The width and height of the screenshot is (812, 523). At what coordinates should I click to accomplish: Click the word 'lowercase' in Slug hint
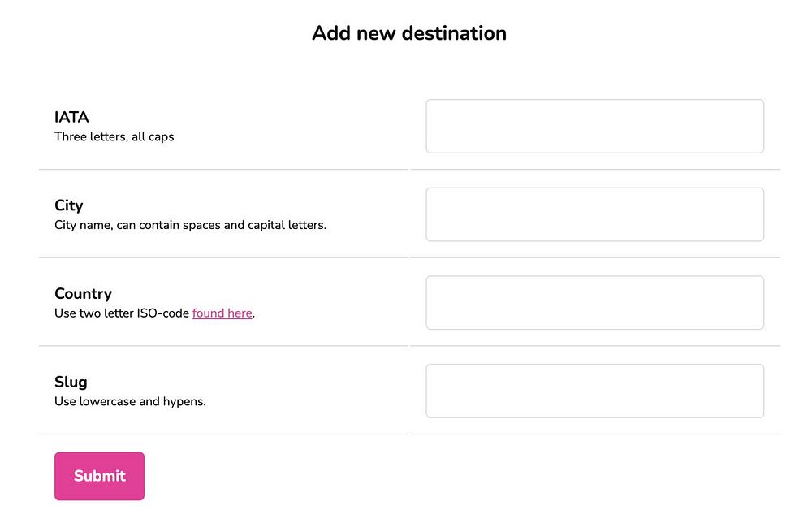pos(108,401)
